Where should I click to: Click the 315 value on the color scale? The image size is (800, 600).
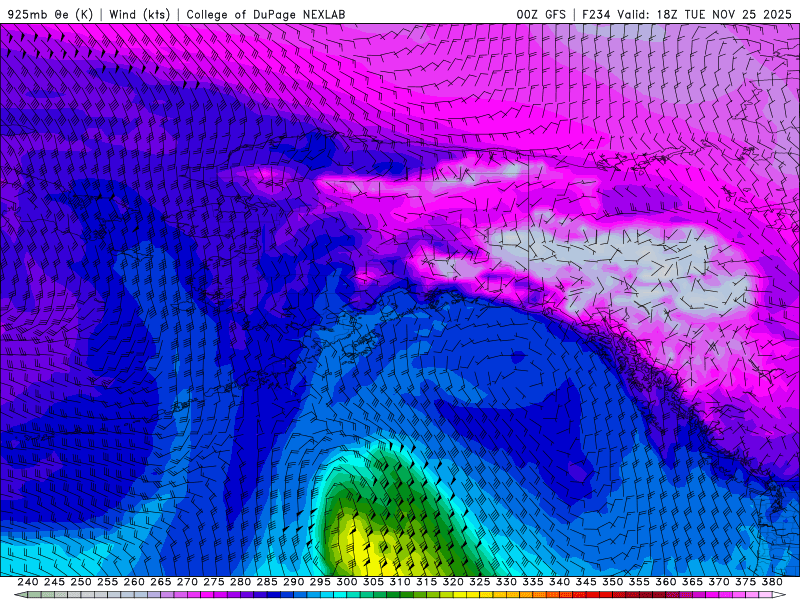(x=427, y=582)
